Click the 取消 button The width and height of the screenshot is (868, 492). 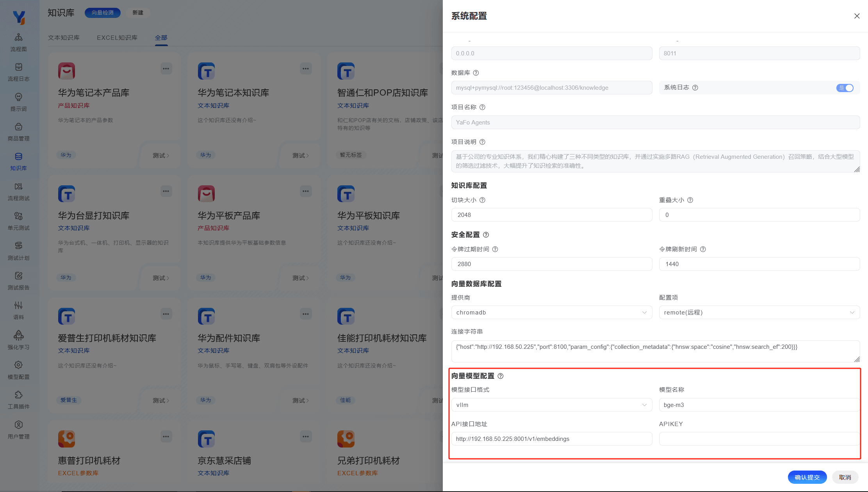coord(845,477)
